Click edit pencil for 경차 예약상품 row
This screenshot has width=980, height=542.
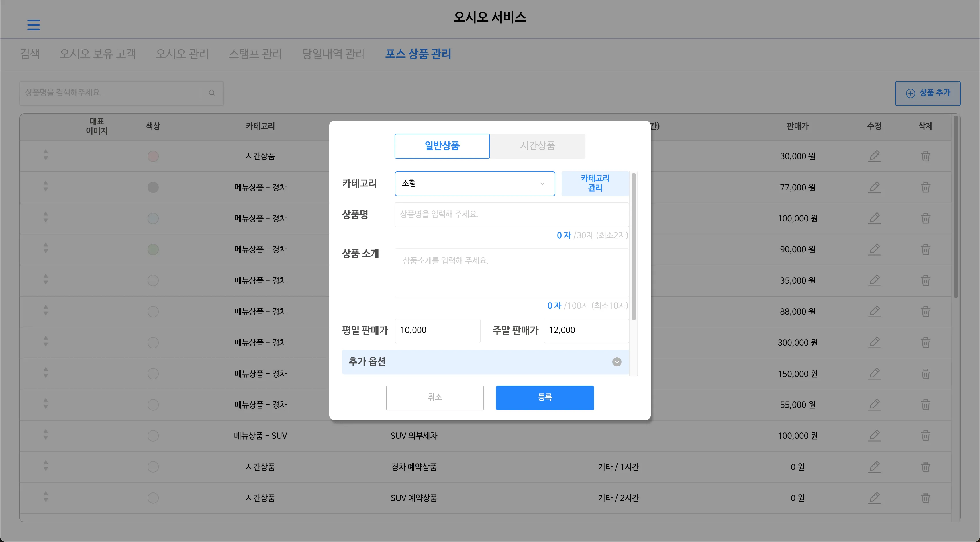point(874,467)
